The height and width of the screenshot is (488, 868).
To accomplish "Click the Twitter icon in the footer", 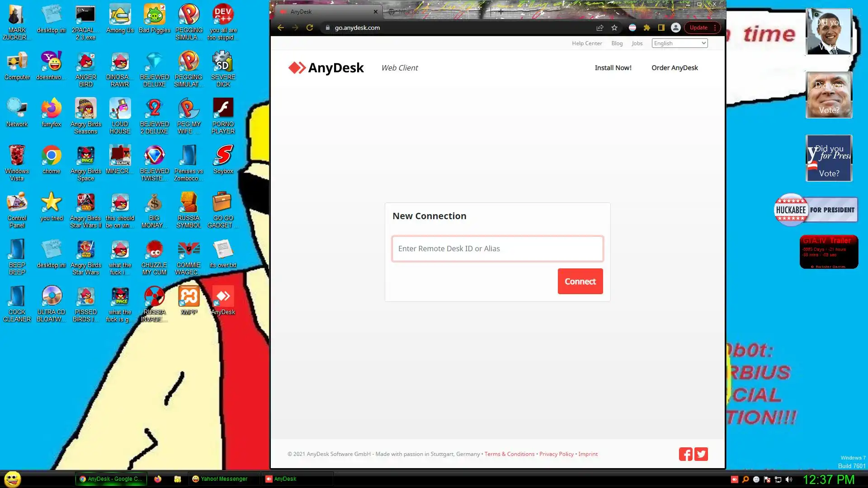I will coord(701,454).
